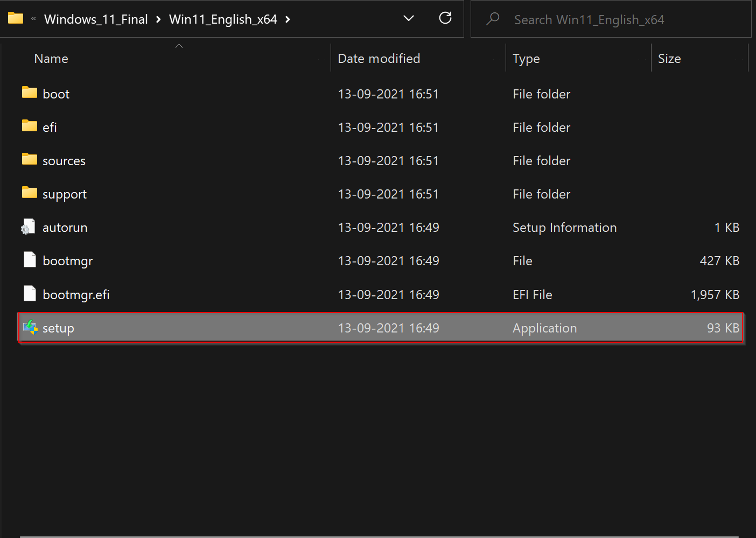Refresh the current folder view

pyautogui.click(x=445, y=18)
